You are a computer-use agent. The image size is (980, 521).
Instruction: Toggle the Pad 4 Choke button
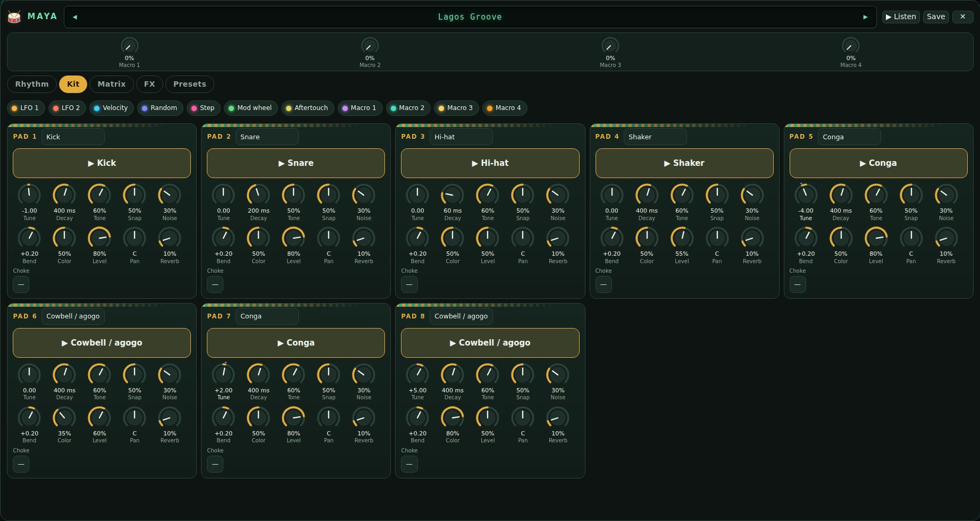tap(604, 284)
